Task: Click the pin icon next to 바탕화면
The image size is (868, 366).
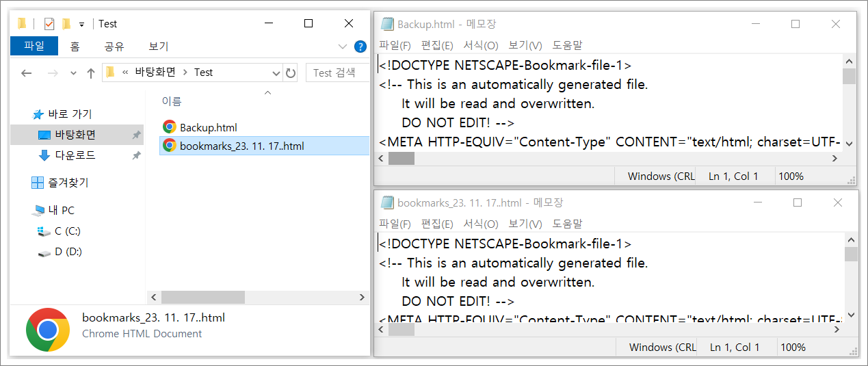Action: pos(136,135)
